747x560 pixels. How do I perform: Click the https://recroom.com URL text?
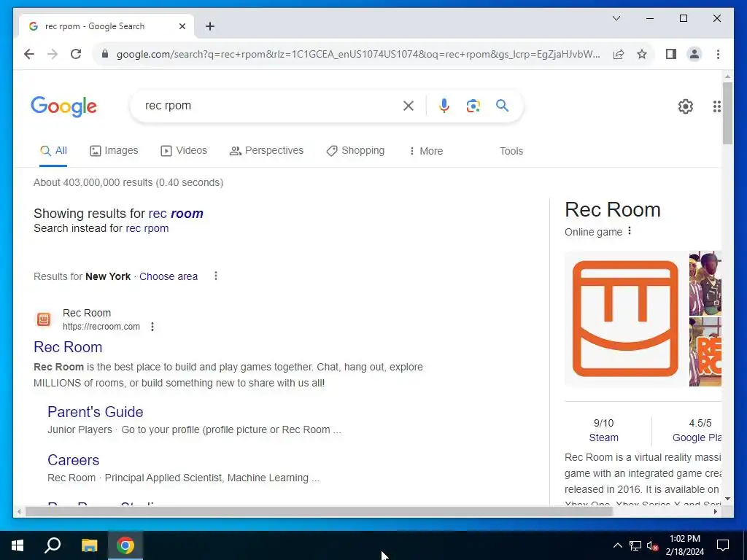click(x=101, y=327)
